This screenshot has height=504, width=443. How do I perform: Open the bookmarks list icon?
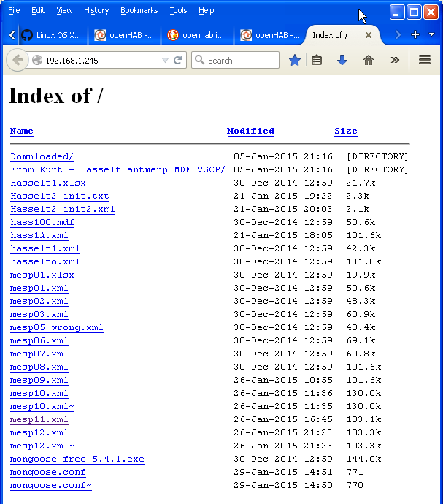click(x=317, y=61)
